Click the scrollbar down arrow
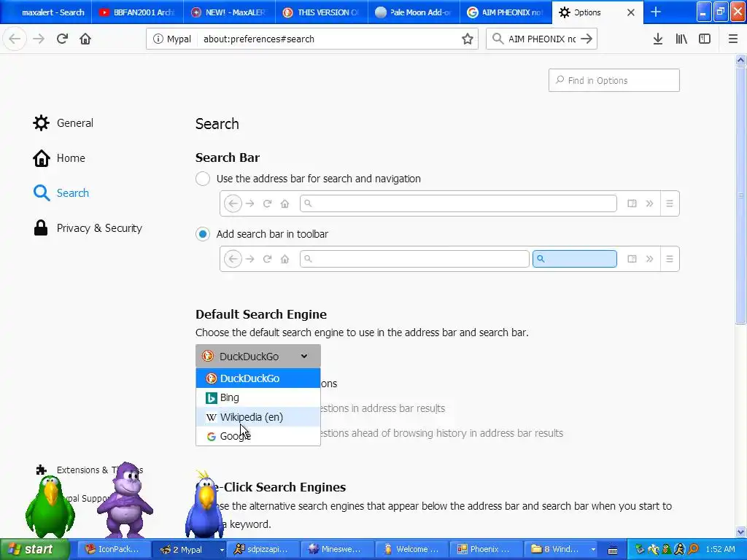The height and width of the screenshot is (560, 747). [740, 532]
